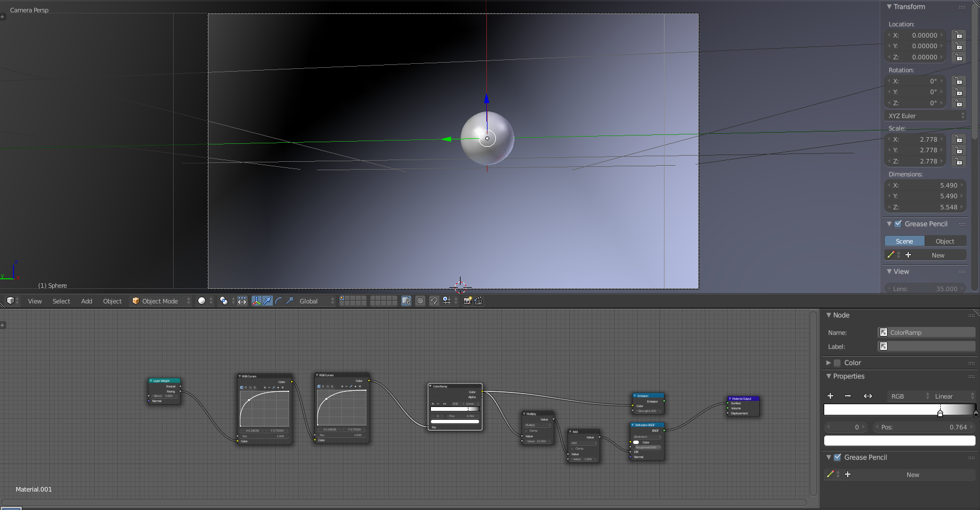The width and height of the screenshot is (980, 510).
Task: Uncheck the Grease Pencil checkbox in Node panel
Action: point(838,457)
